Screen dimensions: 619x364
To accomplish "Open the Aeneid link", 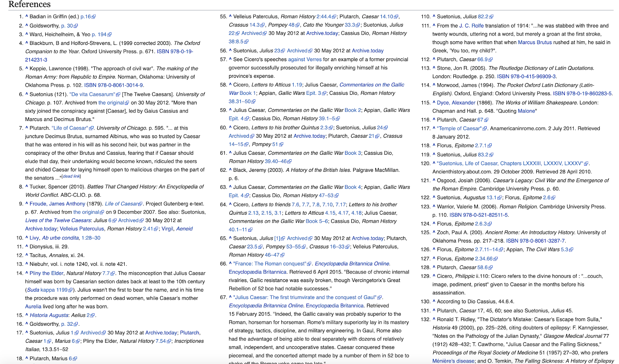I will [x=185, y=229].
